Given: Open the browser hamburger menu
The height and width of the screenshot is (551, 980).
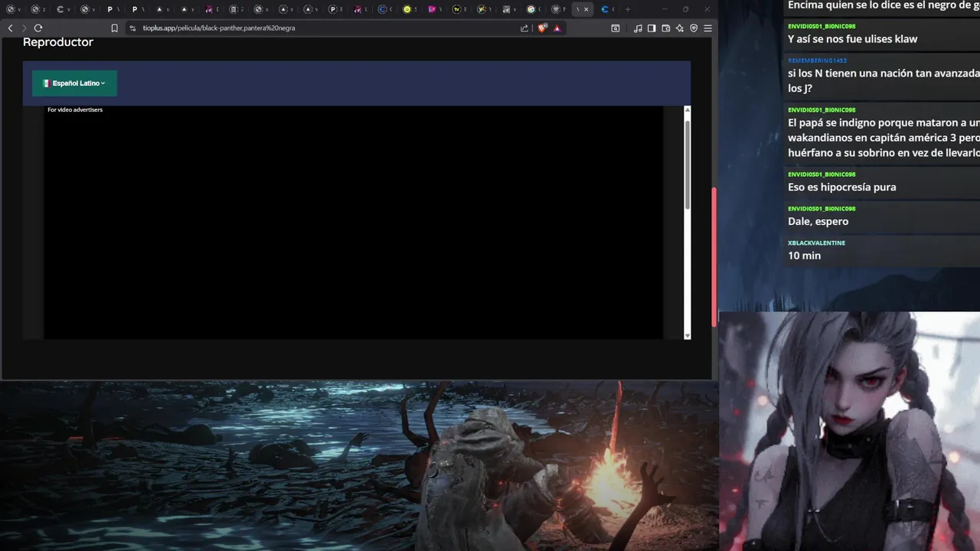Looking at the screenshot, I should tap(707, 28).
